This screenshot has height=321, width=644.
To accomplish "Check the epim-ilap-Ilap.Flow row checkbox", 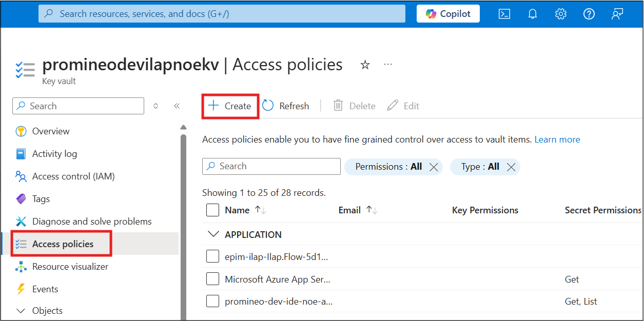I will pos(212,256).
